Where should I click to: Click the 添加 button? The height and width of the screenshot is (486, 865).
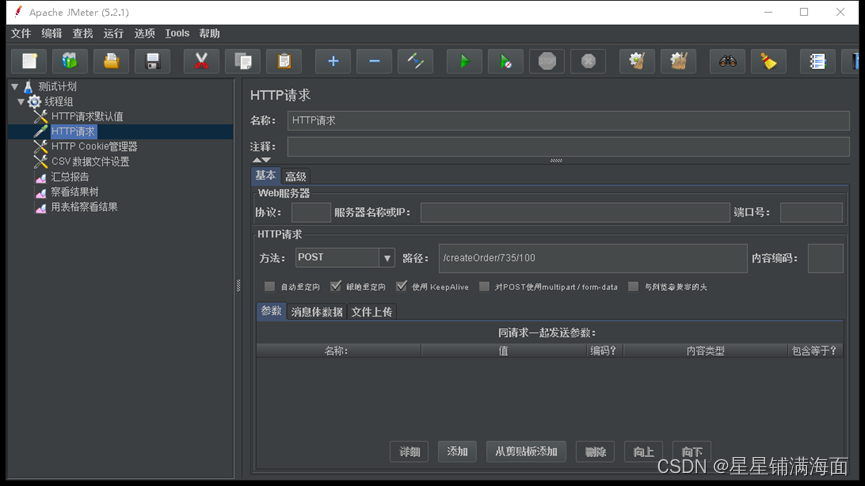pyautogui.click(x=457, y=452)
